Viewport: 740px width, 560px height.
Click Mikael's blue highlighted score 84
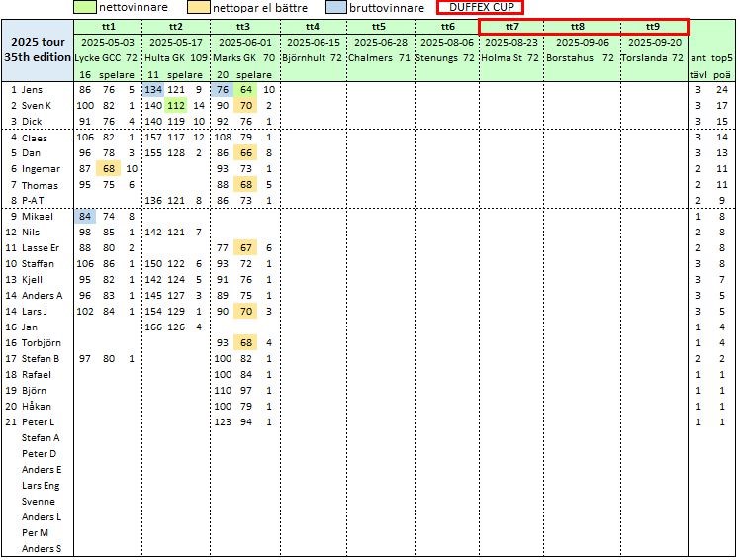[85, 216]
